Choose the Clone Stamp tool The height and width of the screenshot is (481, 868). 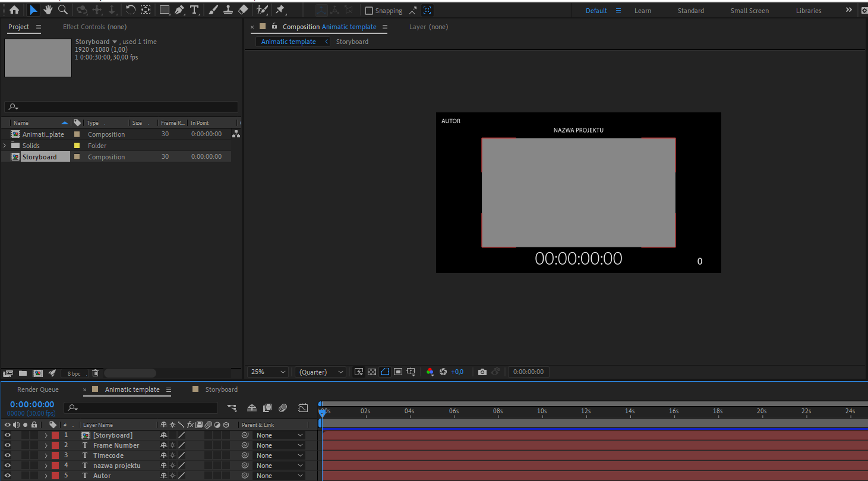click(228, 10)
